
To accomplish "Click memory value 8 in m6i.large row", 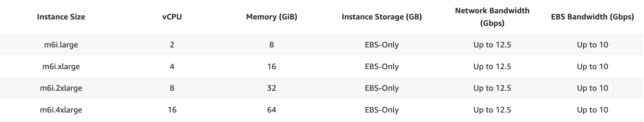I will coord(271,45).
